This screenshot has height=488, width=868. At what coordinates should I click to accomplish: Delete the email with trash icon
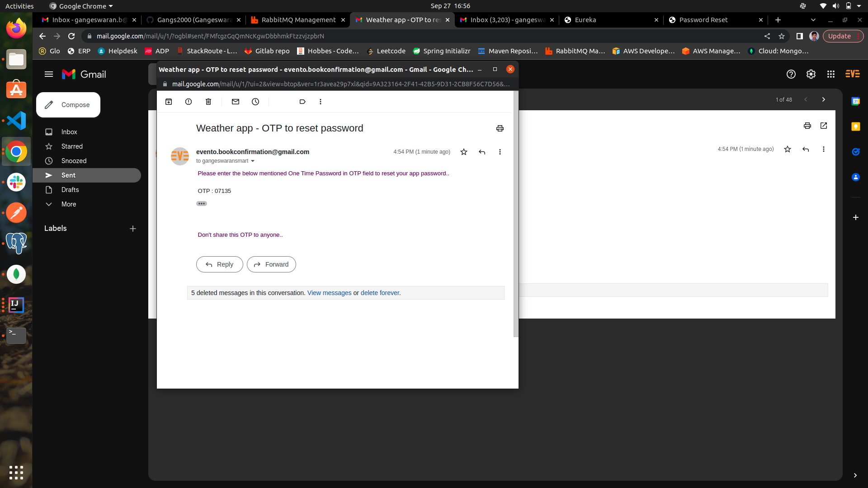(x=208, y=102)
